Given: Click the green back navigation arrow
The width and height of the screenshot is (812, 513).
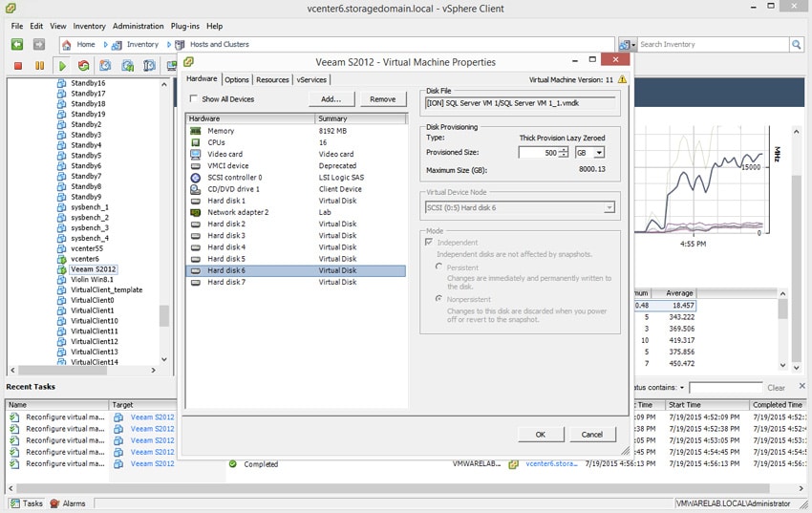Looking at the screenshot, I should (17, 45).
